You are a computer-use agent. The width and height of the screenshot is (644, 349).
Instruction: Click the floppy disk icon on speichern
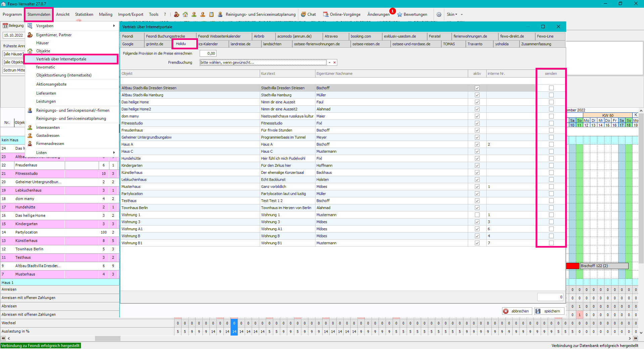pos(538,311)
